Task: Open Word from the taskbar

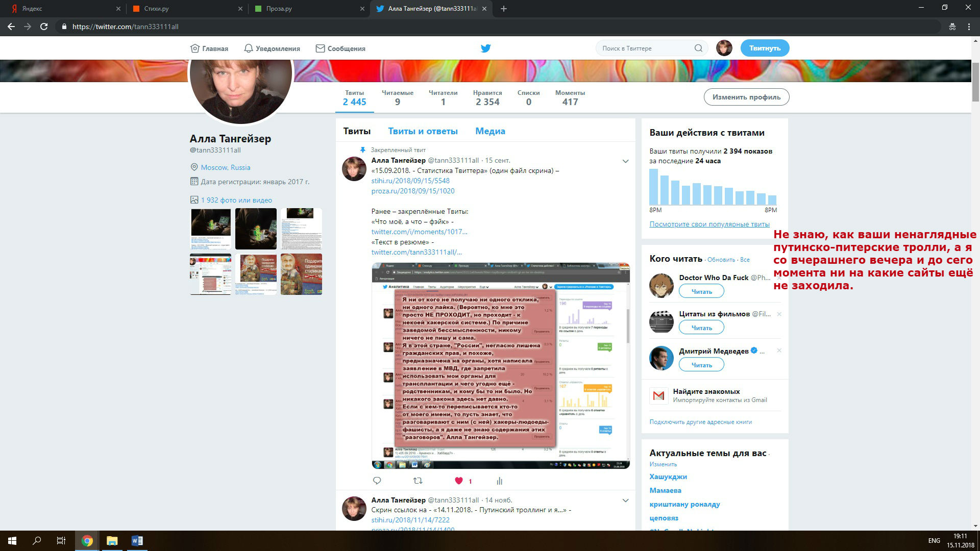Action: pyautogui.click(x=137, y=541)
